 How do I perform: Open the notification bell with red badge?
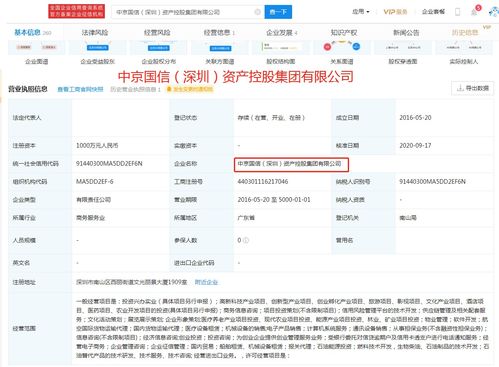tap(474, 12)
